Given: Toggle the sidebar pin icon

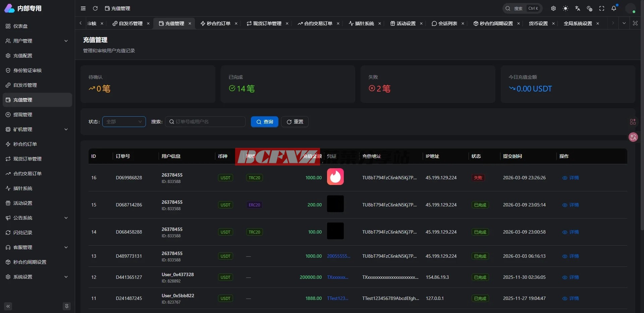Looking at the screenshot, I should click(x=67, y=306).
